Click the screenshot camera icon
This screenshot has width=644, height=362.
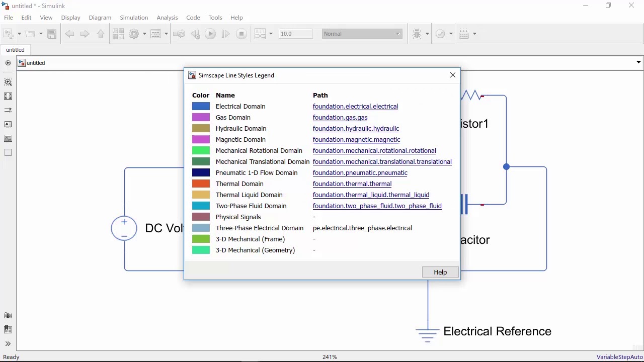(8, 315)
